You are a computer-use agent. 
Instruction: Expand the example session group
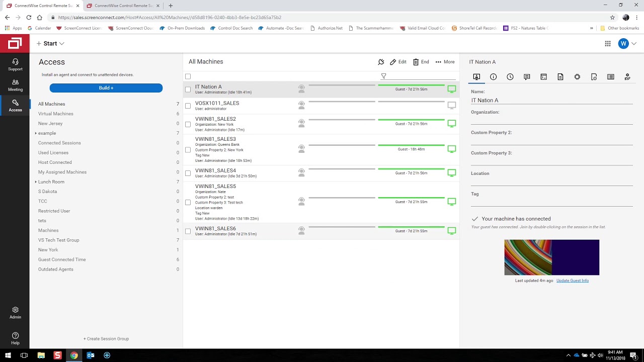coord(36,133)
